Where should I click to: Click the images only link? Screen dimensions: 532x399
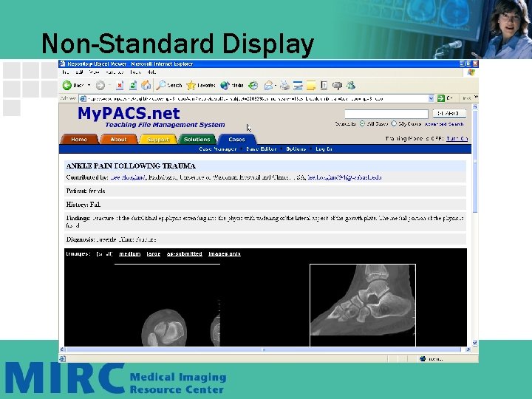click(x=225, y=253)
